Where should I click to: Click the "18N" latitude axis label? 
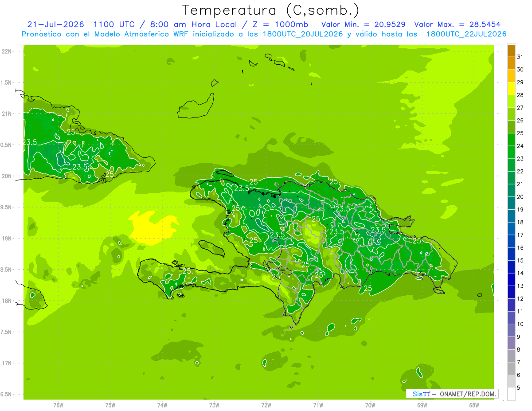pos(7,301)
